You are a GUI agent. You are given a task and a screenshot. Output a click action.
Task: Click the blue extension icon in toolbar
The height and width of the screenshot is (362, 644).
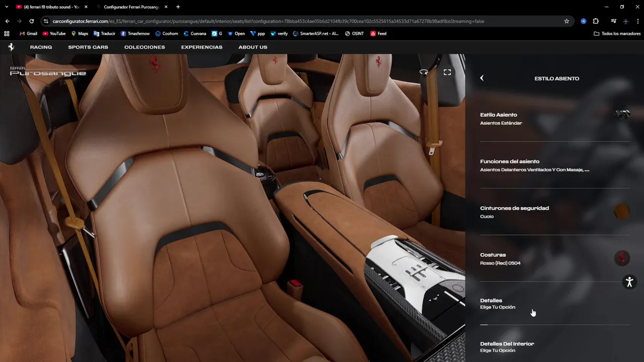(584, 21)
